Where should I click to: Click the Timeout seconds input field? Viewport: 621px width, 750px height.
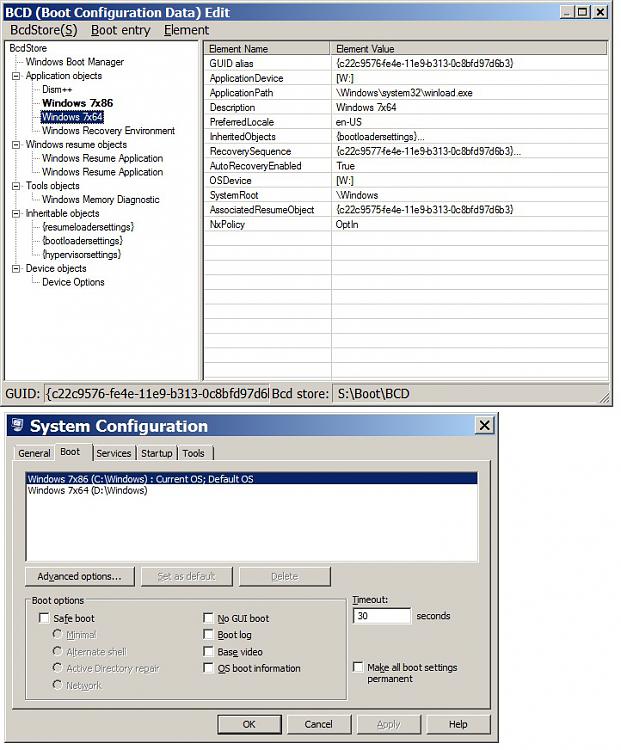pos(382,616)
